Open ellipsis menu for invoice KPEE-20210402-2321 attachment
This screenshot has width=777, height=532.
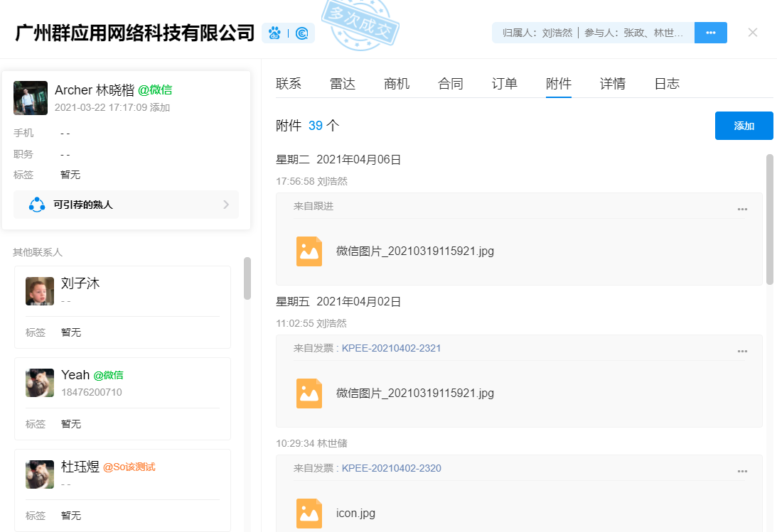(x=742, y=351)
